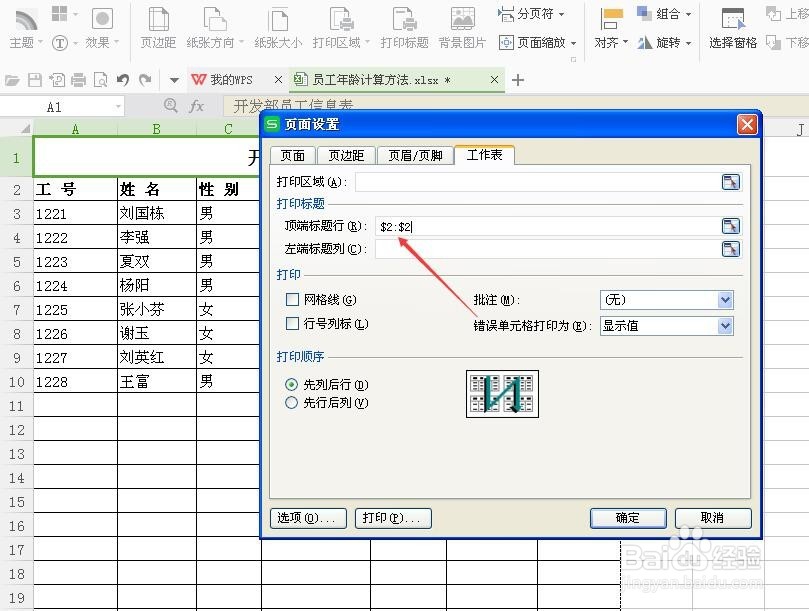Click the 背景图片 icon

(462, 25)
